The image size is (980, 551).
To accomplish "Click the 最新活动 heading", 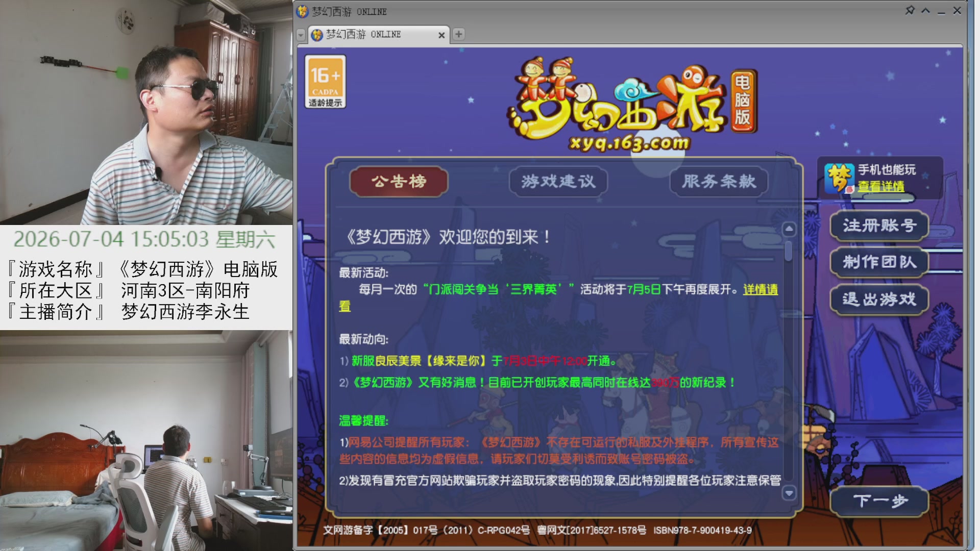I will point(364,273).
